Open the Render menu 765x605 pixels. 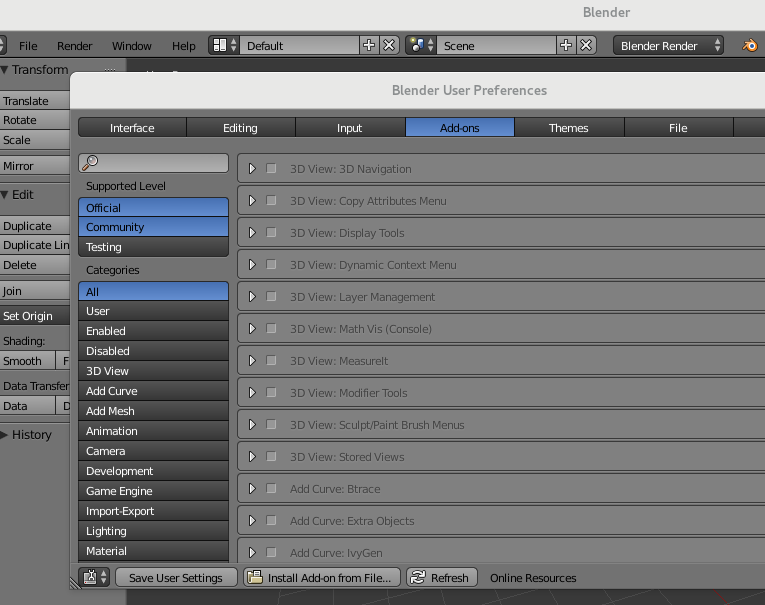coord(74,46)
